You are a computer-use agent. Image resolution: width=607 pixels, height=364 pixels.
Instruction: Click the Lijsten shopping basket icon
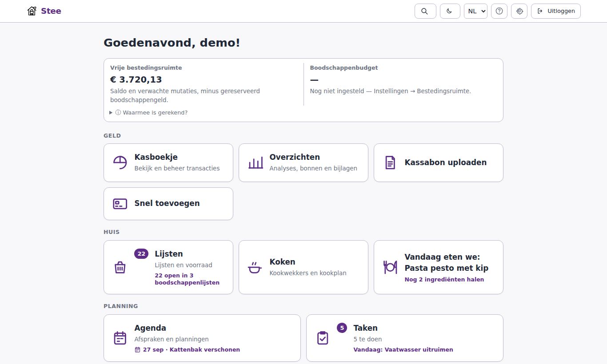[120, 267]
